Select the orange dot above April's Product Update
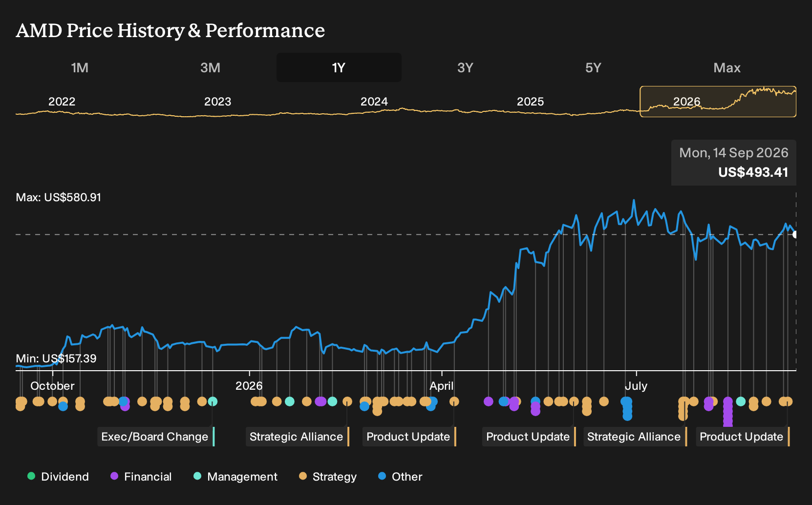812x505 pixels. pyautogui.click(x=454, y=401)
